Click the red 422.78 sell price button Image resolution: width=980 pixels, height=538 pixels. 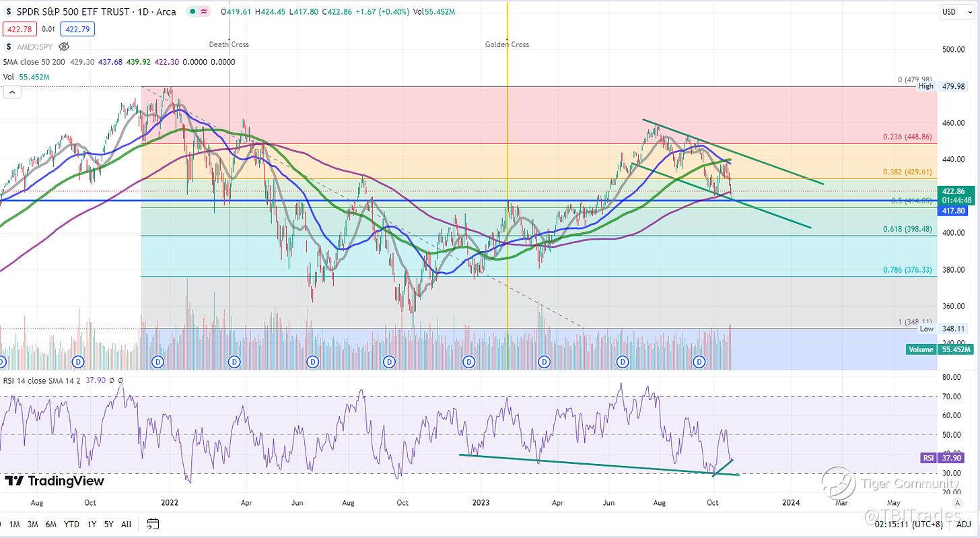point(18,28)
